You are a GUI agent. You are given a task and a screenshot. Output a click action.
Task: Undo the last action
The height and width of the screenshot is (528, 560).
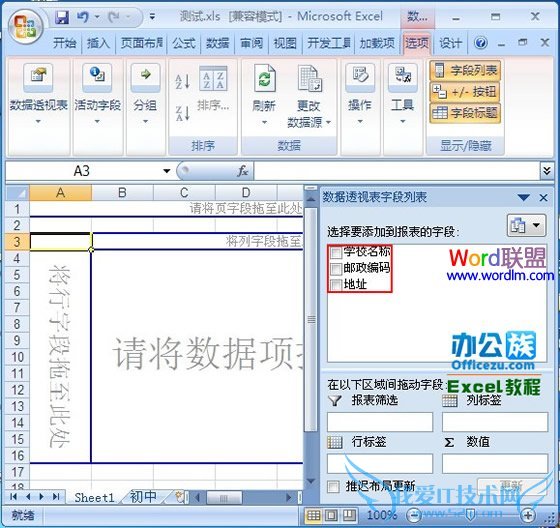click(83, 17)
